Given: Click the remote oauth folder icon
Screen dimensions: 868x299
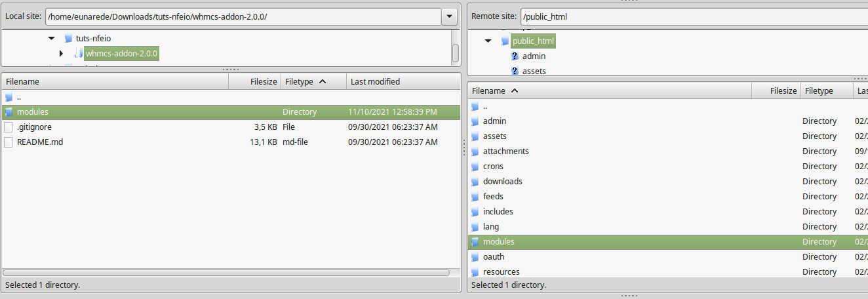Looking at the screenshot, I should tap(475, 257).
